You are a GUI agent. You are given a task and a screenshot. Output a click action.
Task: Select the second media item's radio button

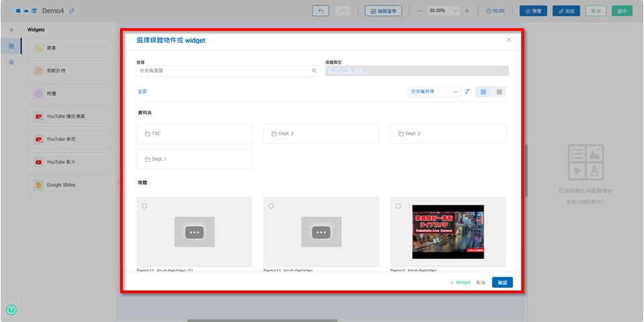coord(271,206)
